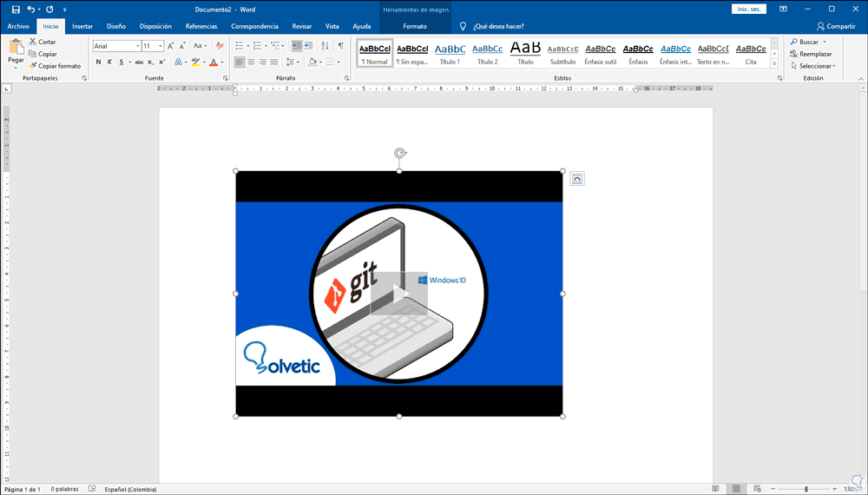Click the Redo icon in the title bar
868x495 pixels.
point(49,10)
